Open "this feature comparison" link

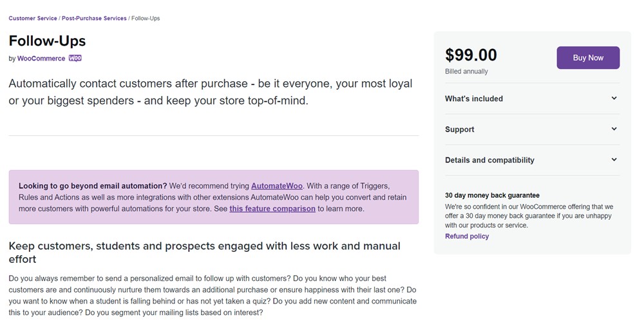pyautogui.click(x=272, y=209)
